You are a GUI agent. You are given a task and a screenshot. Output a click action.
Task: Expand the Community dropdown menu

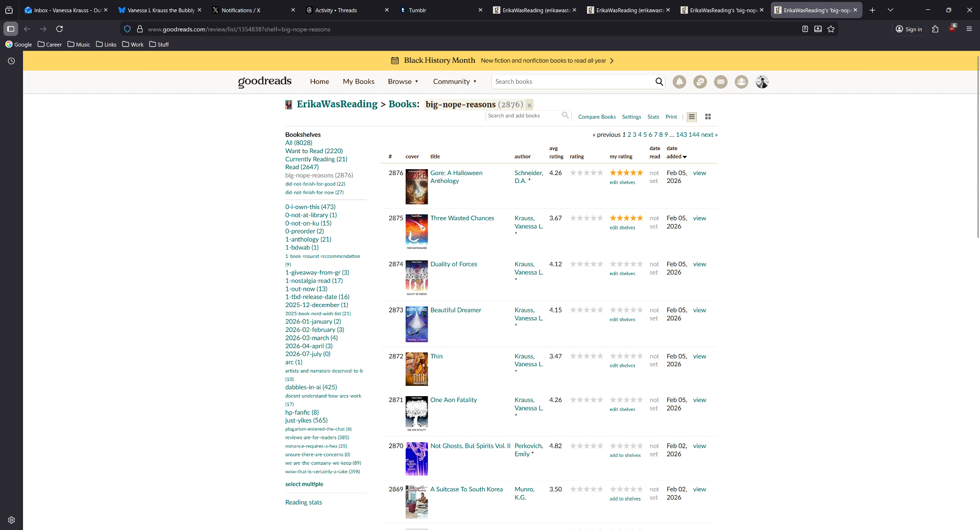point(454,82)
